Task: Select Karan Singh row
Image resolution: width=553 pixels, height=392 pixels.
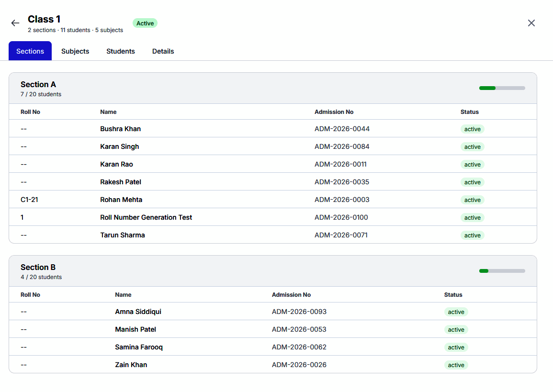Action: (x=272, y=146)
